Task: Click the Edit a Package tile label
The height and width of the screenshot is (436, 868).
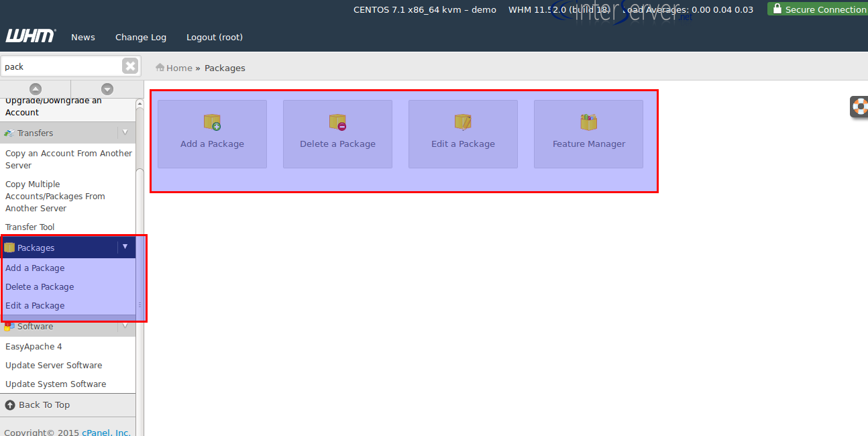Action: click(463, 144)
